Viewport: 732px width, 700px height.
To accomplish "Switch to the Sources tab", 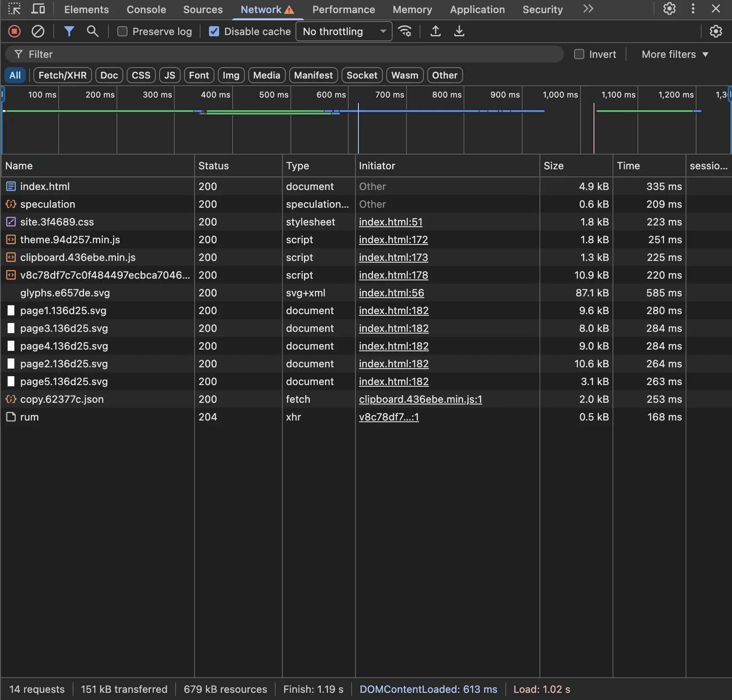I will pos(203,9).
